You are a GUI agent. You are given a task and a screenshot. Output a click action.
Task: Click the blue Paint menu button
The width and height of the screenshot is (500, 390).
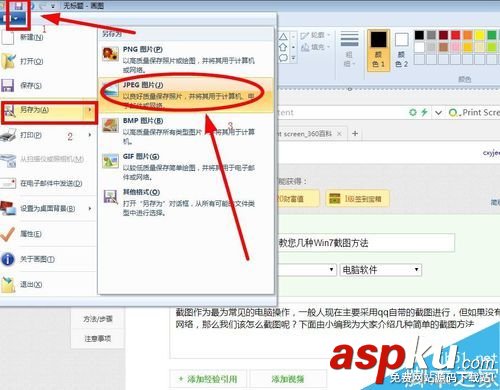13,18
